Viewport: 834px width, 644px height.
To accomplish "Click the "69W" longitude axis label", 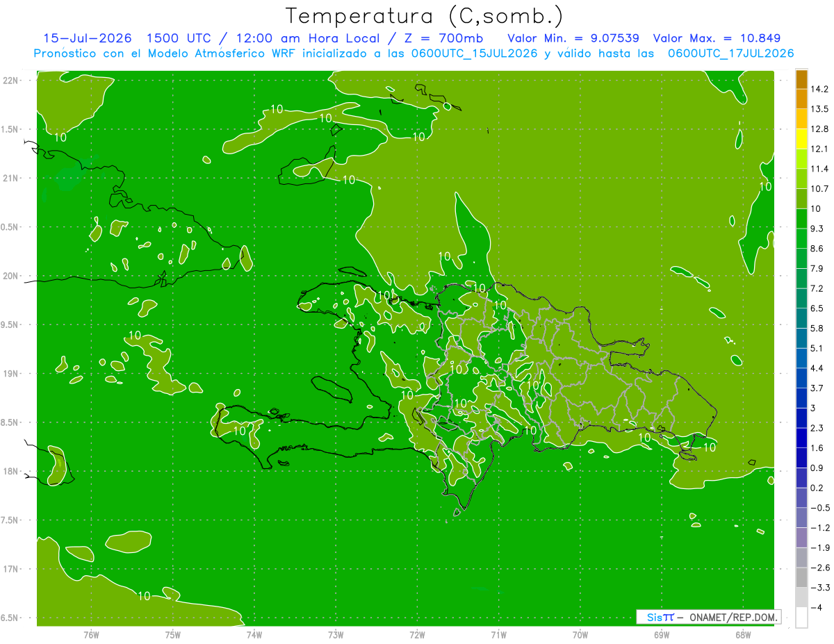I will (662, 635).
